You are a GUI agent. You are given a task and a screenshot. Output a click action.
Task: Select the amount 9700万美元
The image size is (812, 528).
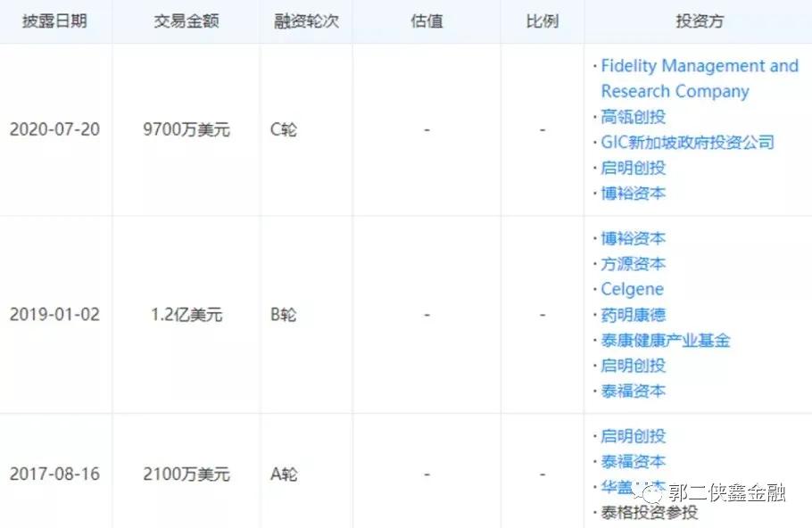[x=186, y=129]
